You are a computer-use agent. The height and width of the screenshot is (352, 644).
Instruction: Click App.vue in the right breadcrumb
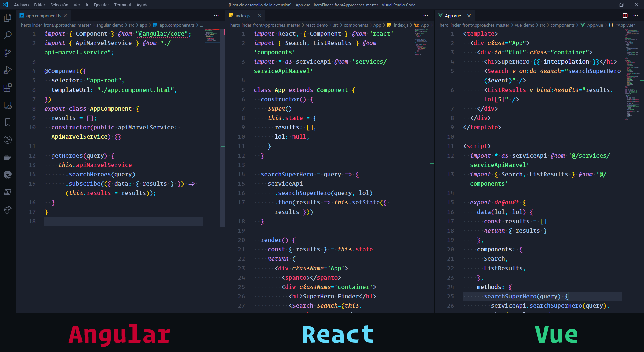click(x=595, y=25)
